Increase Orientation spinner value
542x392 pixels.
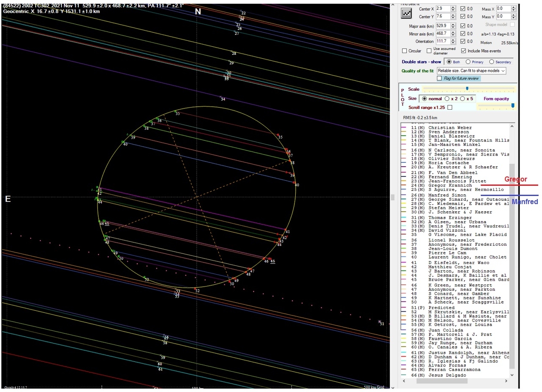click(453, 40)
